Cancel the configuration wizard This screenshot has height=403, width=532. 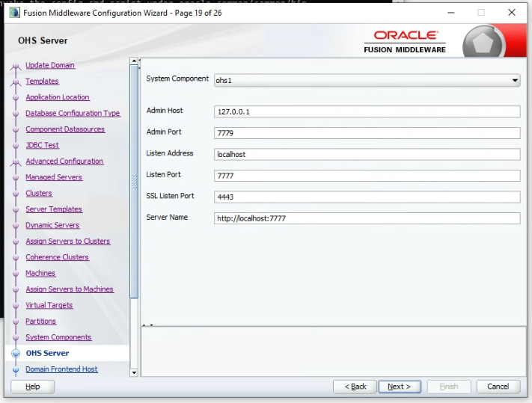(498, 387)
